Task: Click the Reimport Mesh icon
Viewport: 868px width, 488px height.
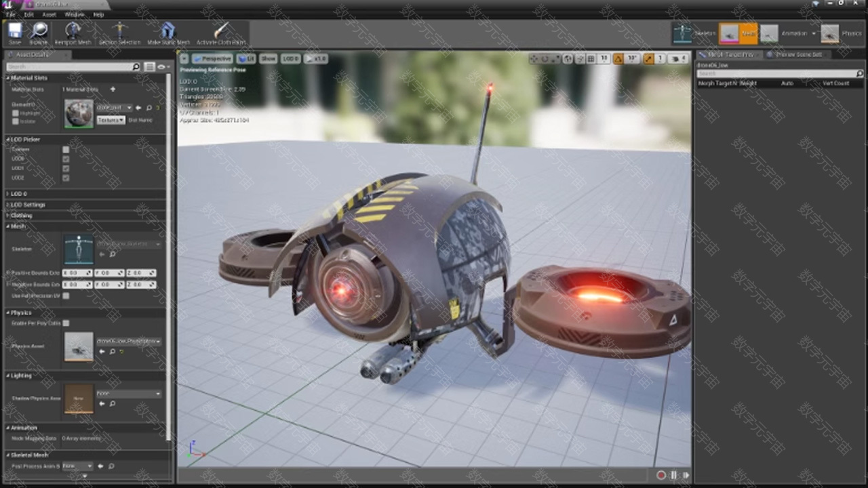Action: click(73, 32)
